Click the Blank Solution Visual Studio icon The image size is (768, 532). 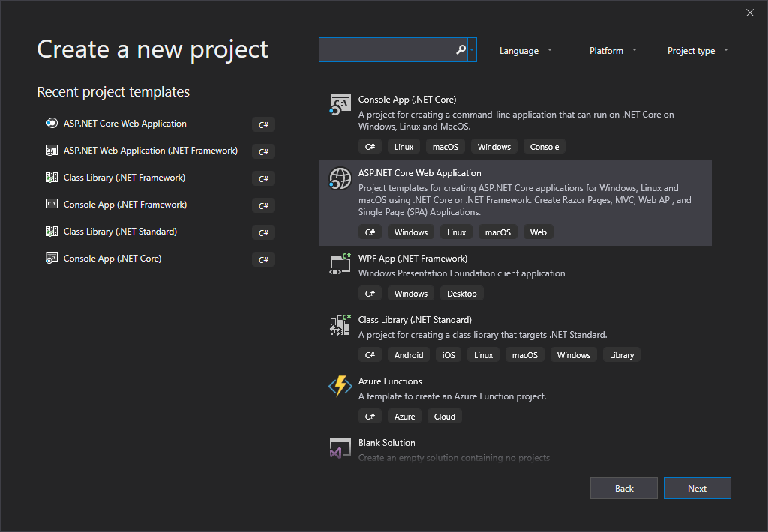click(x=340, y=448)
